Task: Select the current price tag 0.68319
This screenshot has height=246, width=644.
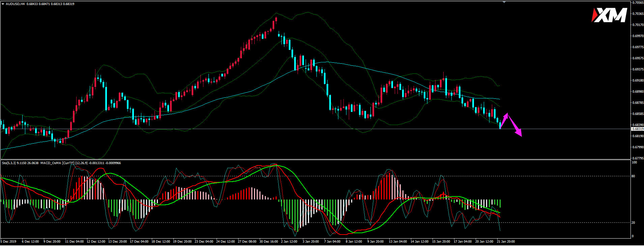Action: pos(637,129)
